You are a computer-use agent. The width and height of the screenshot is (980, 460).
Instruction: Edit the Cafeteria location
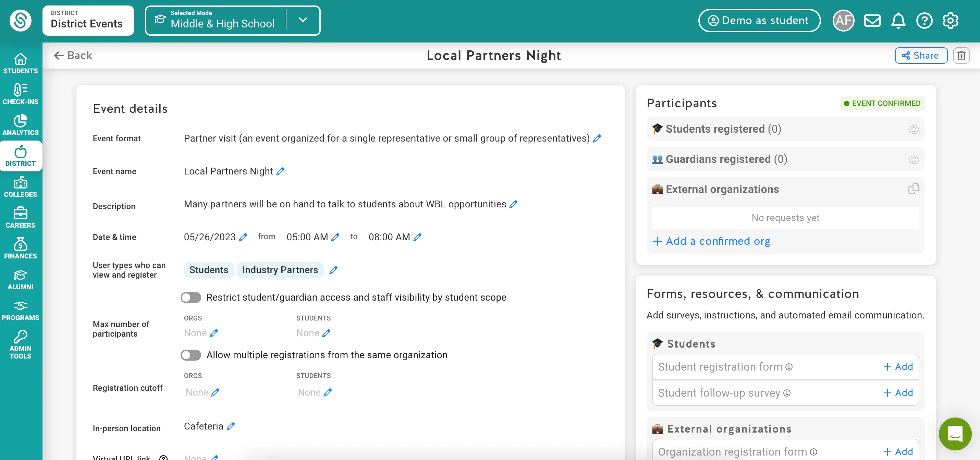point(231,426)
